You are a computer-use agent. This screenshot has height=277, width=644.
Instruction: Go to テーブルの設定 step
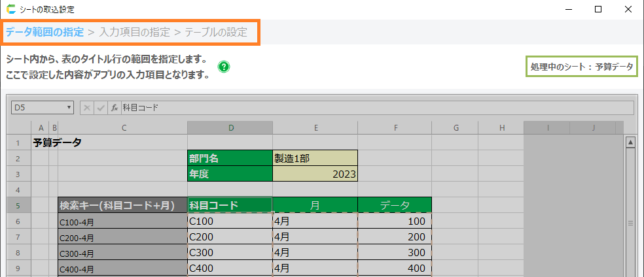pyautogui.click(x=215, y=32)
